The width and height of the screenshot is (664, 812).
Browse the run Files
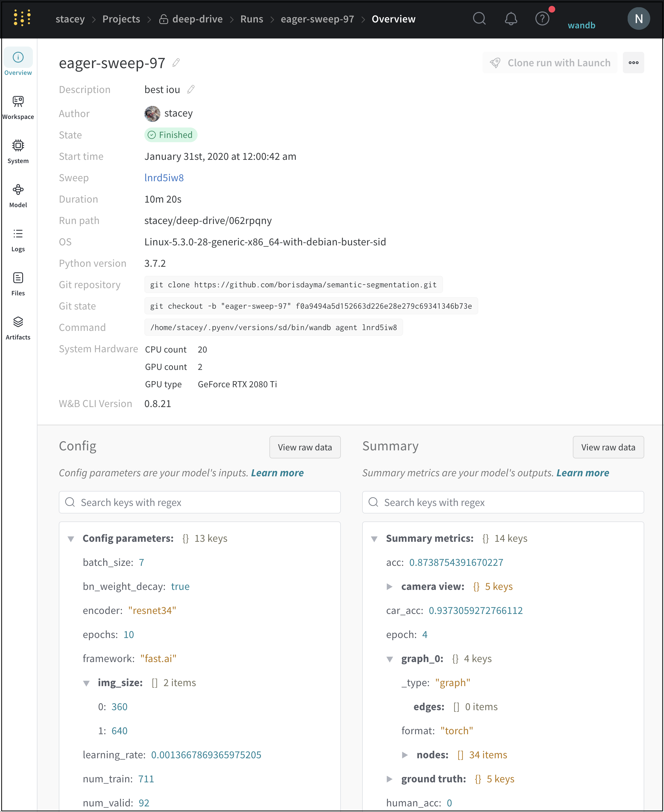tap(18, 283)
